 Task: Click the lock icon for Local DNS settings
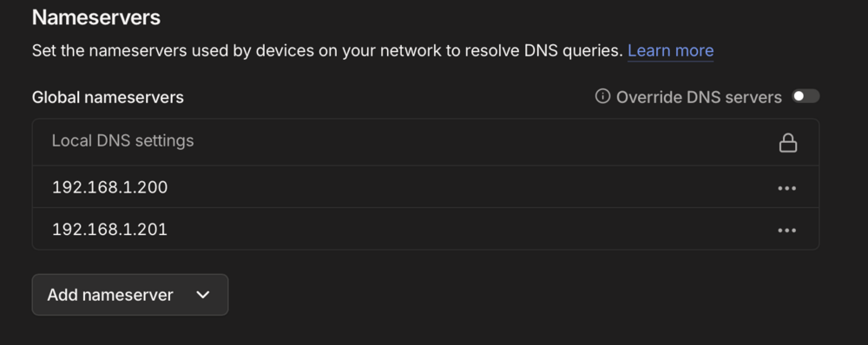pyautogui.click(x=788, y=143)
